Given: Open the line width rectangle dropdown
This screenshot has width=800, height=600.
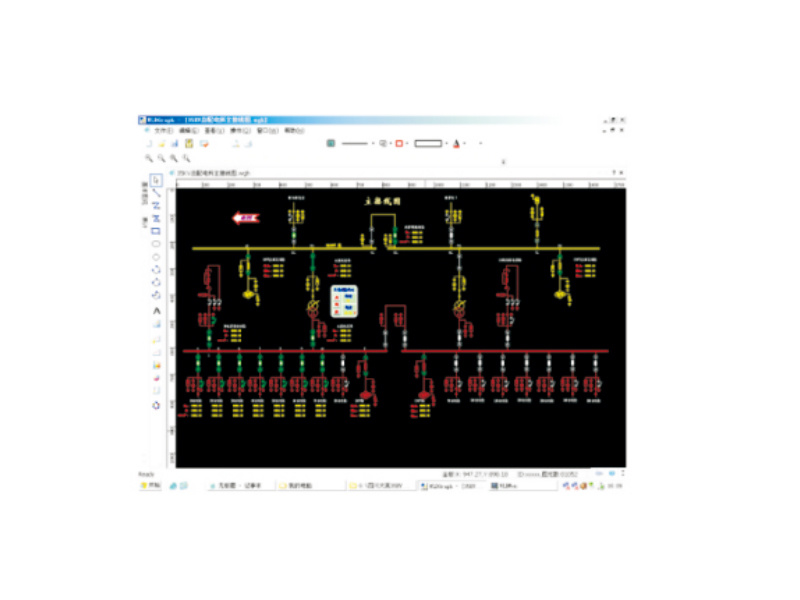Looking at the screenshot, I should tap(446, 143).
